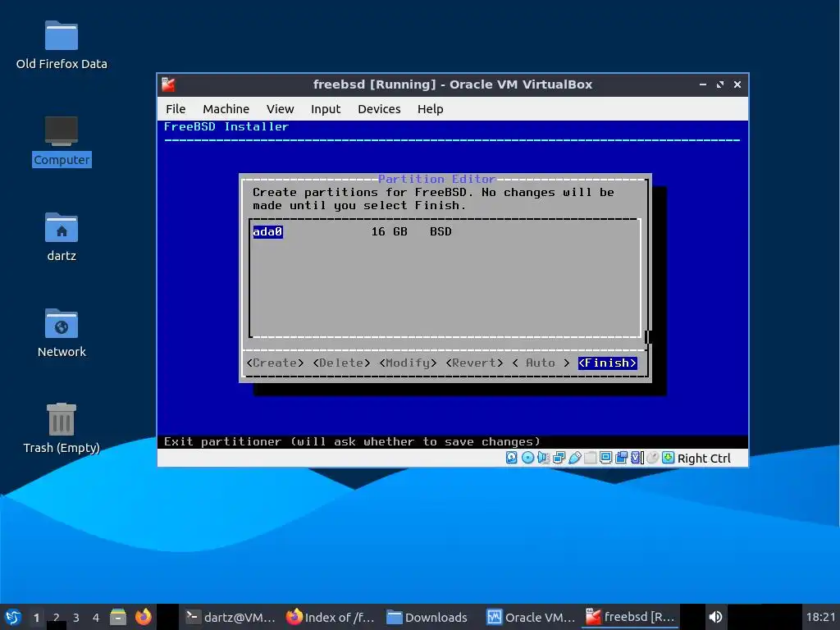The height and width of the screenshot is (630, 840).
Task: Switch to workspace 4 in pager
Action: pos(96,617)
